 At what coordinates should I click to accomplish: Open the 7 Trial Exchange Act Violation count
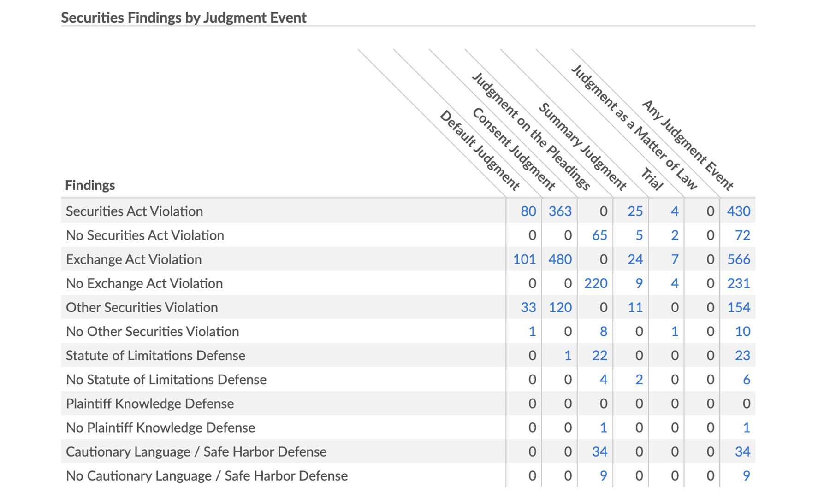click(675, 259)
